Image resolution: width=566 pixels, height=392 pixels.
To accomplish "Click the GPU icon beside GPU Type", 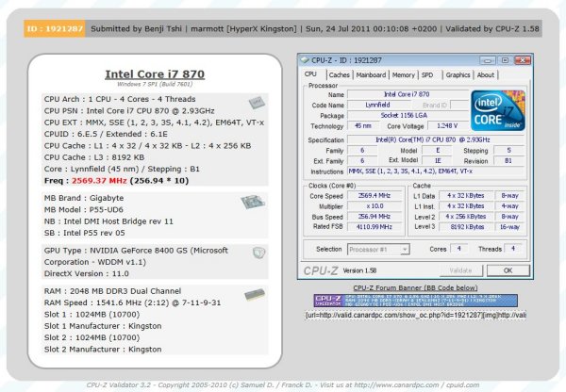I will (x=258, y=253).
